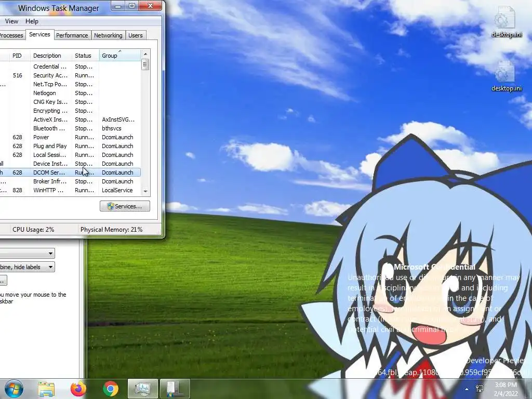
Task: Click the services list scrollbar thumb
Action: pos(145,64)
